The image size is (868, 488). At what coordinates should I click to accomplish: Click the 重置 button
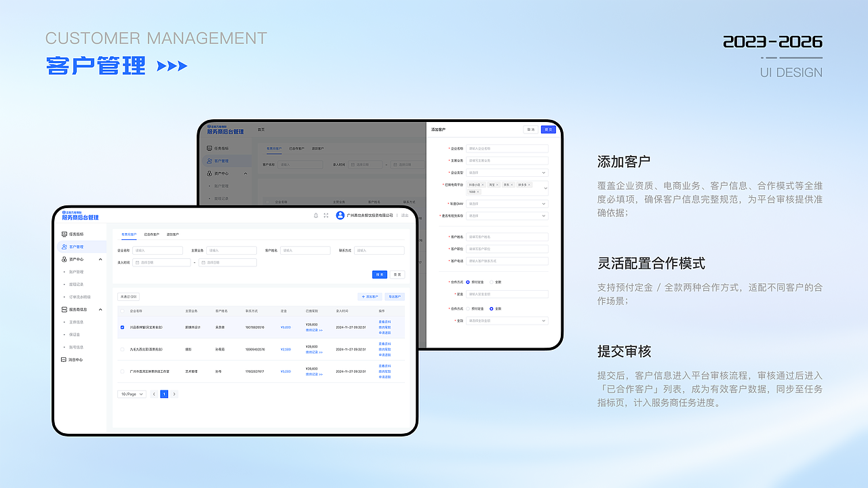(397, 274)
